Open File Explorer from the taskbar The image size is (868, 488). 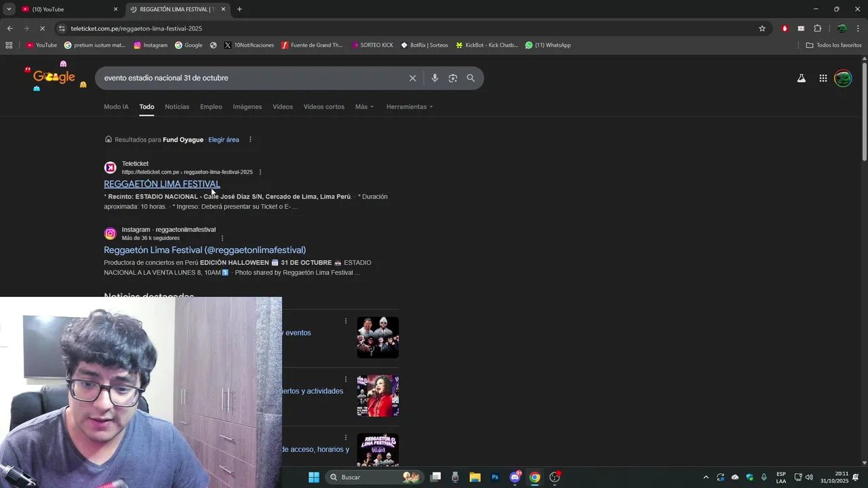pyautogui.click(x=475, y=477)
